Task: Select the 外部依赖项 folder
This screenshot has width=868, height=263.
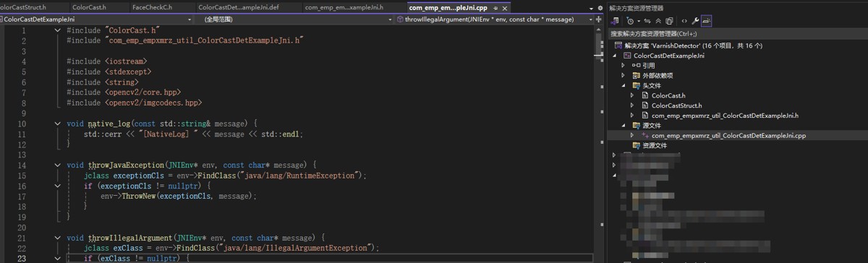Action: [658, 75]
